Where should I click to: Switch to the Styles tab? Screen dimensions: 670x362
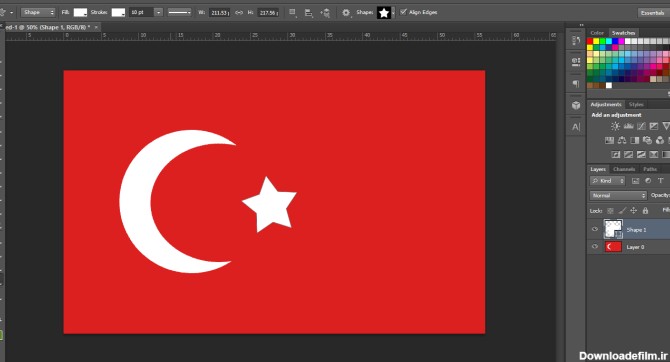pos(636,105)
